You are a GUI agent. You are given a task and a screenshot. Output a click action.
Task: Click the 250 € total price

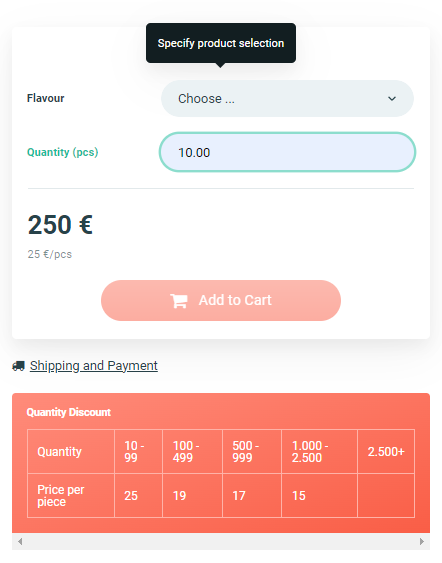click(60, 225)
